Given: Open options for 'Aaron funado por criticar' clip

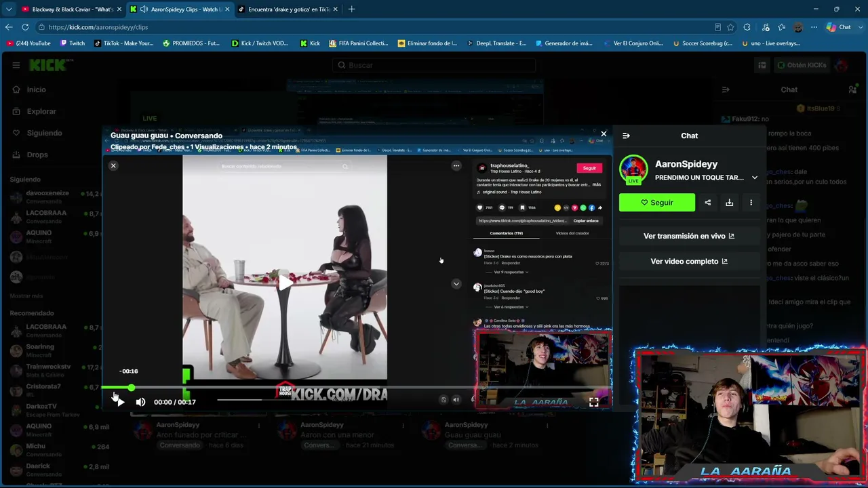Looking at the screenshot, I should pos(258,426).
